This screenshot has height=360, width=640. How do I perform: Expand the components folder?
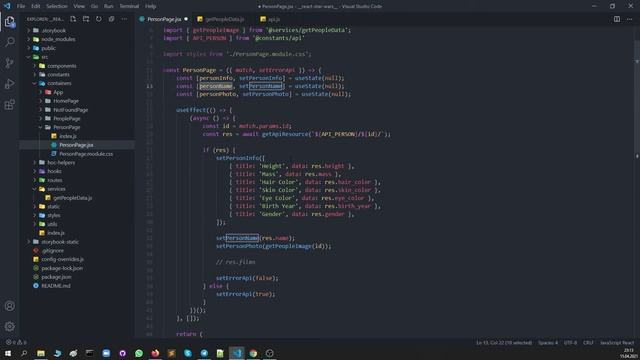pos(61,66)
